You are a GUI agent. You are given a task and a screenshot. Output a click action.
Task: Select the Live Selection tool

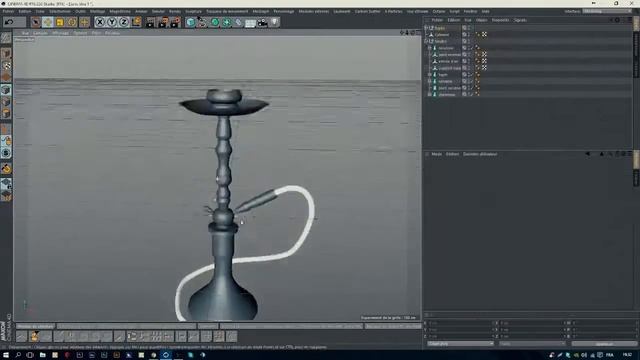(36, 22)
